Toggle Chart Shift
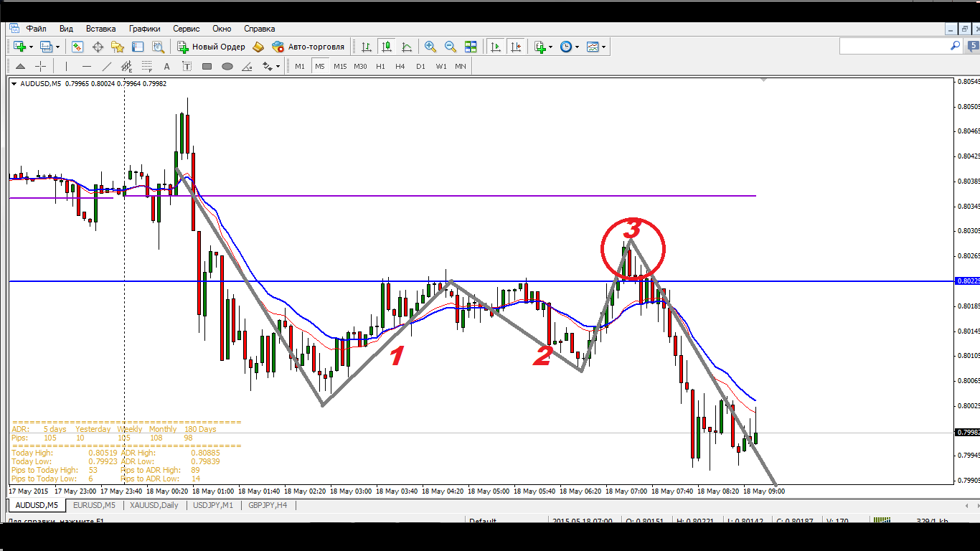This screenshot has height=551, width=980. 516,47
